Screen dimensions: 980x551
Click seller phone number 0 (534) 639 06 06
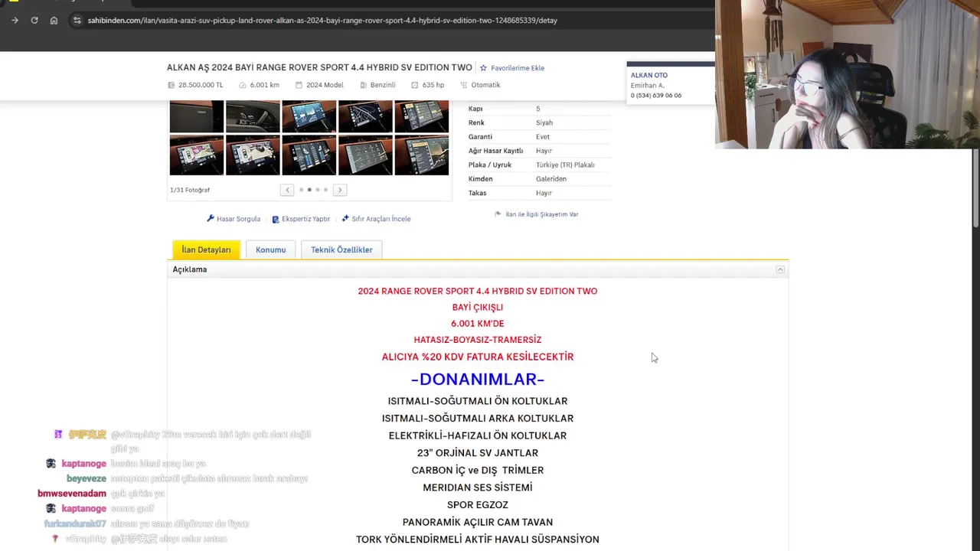(656, 96)
